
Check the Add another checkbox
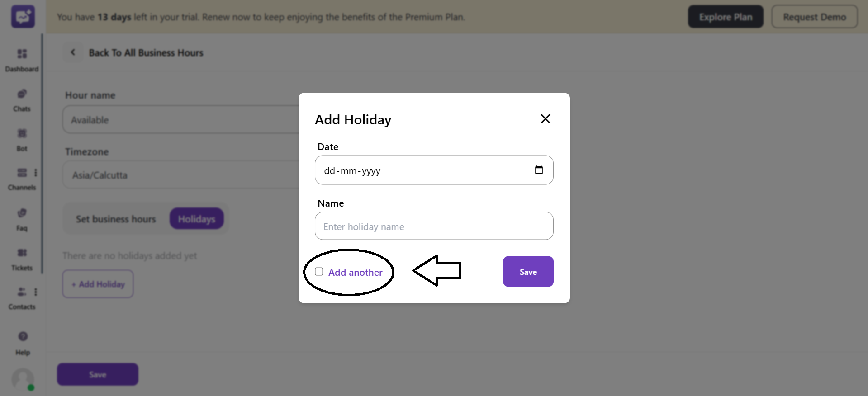[318, 271]
